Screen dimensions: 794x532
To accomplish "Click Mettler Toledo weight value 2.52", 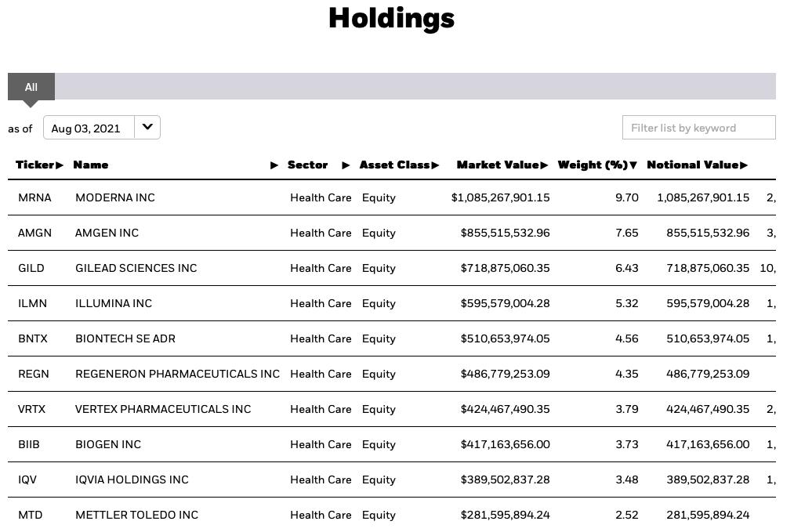I will [x=627, y=515].
